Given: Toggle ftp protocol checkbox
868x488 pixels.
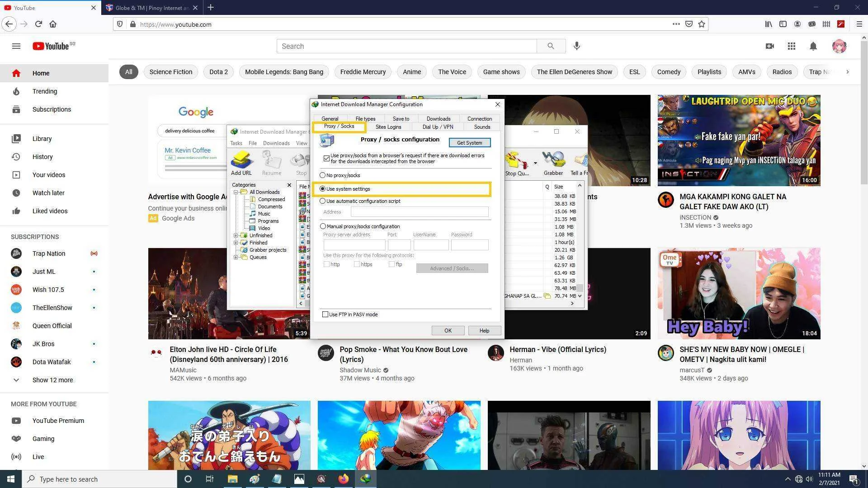Looking at the screenshot, I should pyautogui.click(x=392, y=264).
